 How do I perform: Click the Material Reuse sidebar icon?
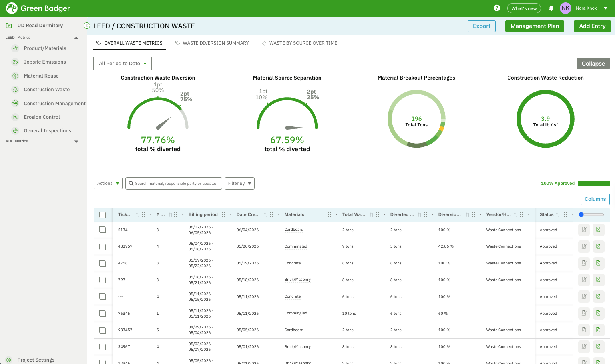(x=15, y=76)
